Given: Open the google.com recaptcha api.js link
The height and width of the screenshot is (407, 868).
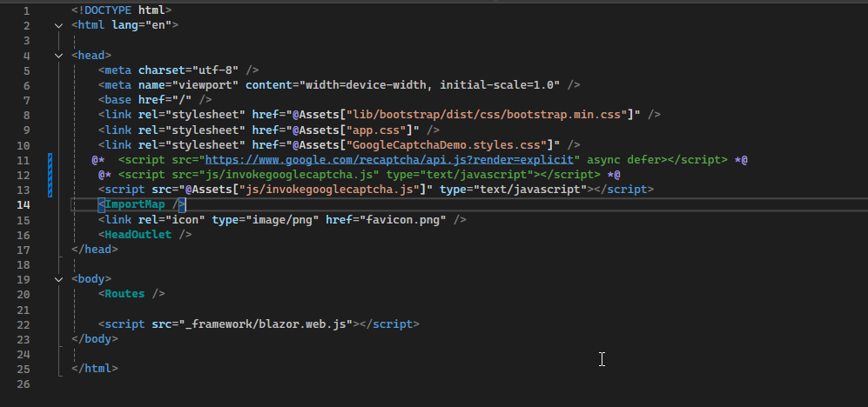Looking at the screenshot, I should click(x=389, y=160).
